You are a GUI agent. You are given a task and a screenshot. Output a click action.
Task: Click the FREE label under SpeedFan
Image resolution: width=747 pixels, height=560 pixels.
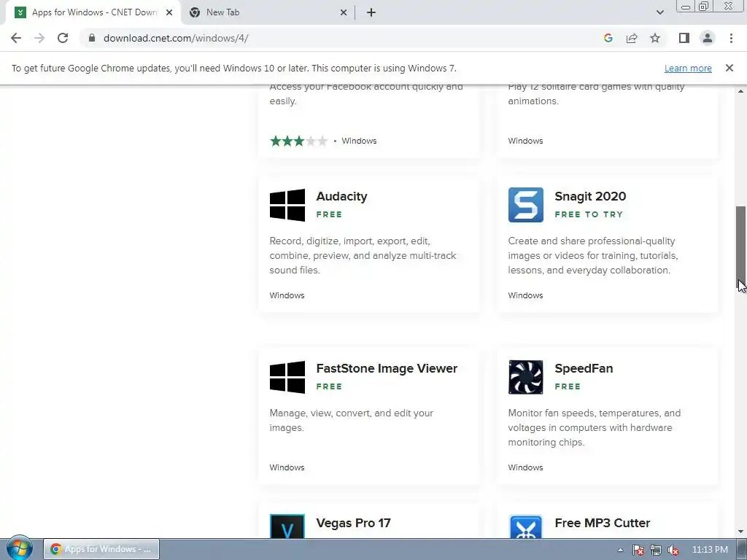tap(568, 386)
